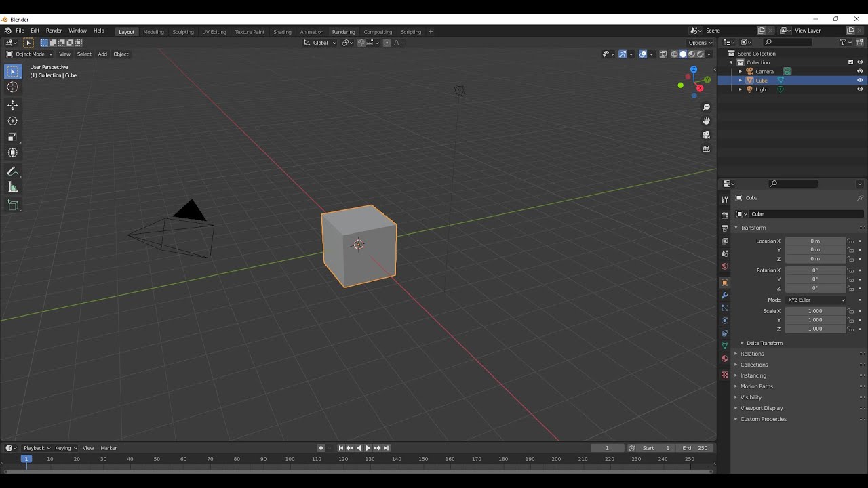
Task: Pin the Cube properties panel
Action: pyautogui.click(x=860, y=198)
